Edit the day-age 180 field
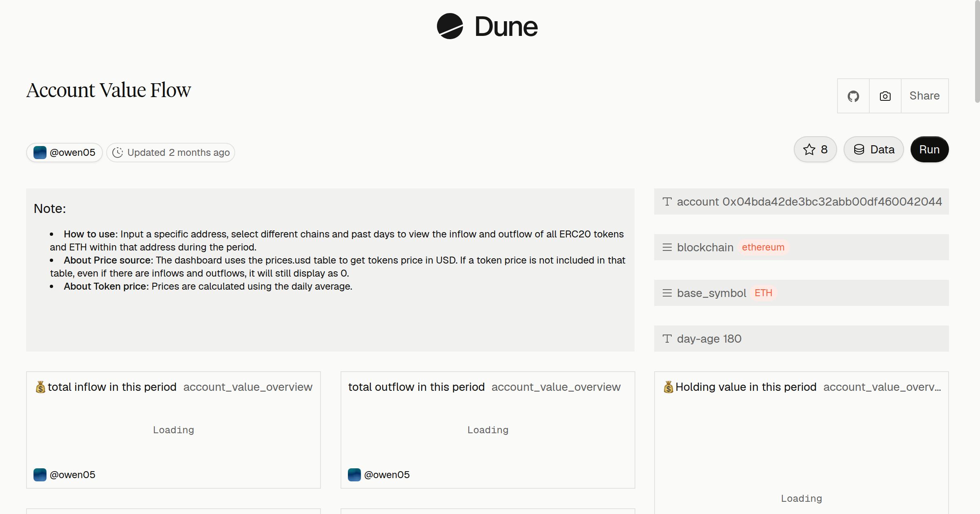 [x=801, y=339]
